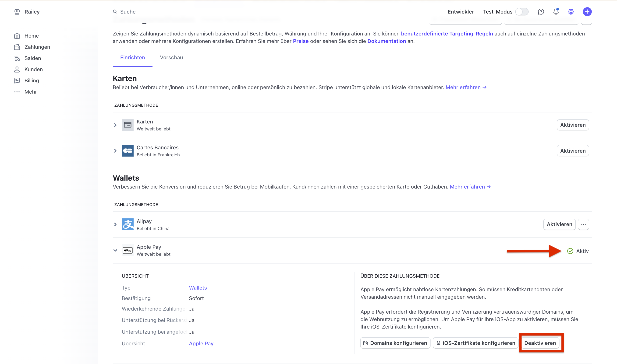Image resolution: width=617 pixels, height=364 pixels.
Task: Open the Railey account store icon
Action: (x=17, y=12)
